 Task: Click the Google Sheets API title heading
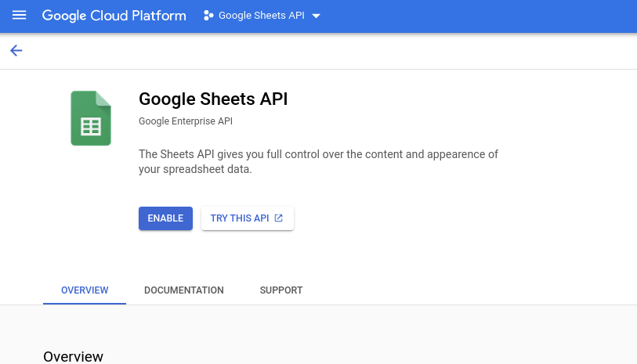click(x=213, y=99)
